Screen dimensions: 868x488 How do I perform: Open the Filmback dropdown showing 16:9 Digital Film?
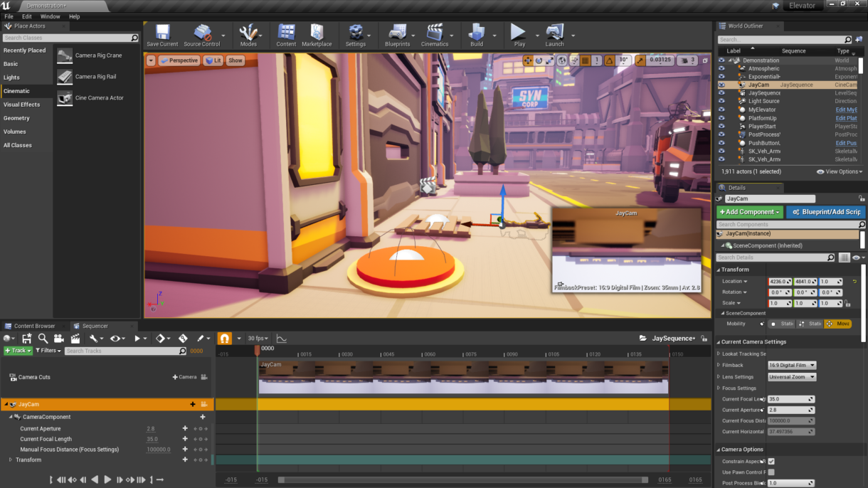791,364
